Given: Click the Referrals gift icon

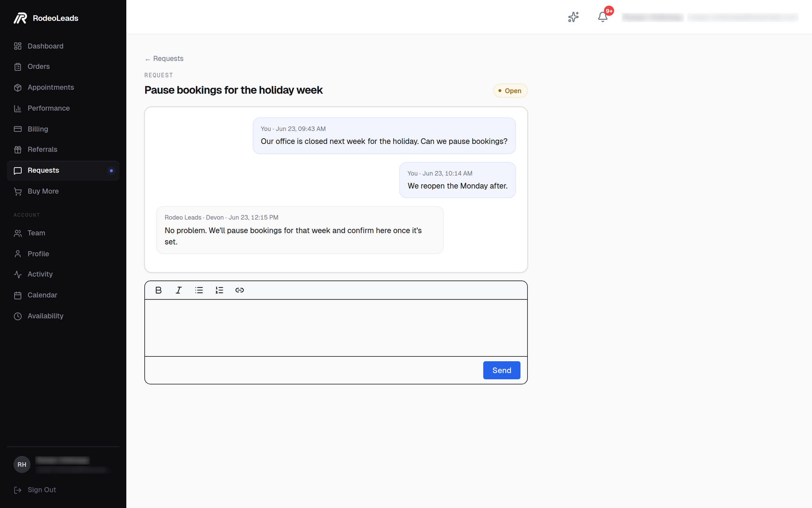Looking at the screenshot, I should [18, 149].
